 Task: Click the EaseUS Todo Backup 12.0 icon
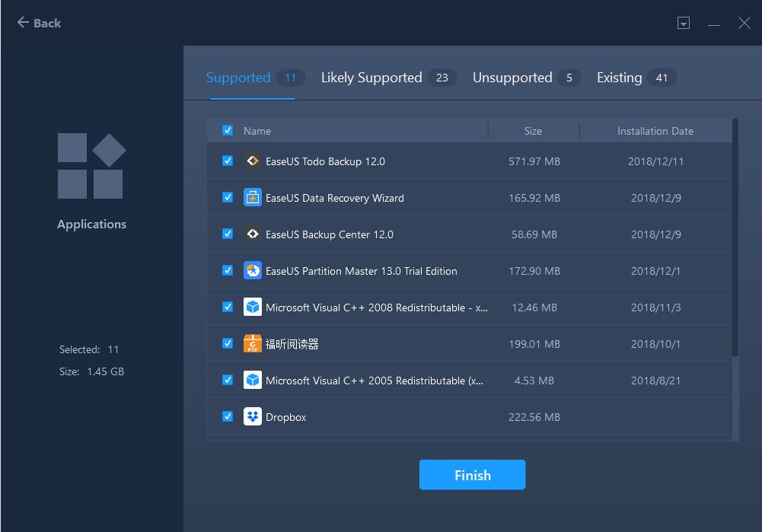click(252, 161)
